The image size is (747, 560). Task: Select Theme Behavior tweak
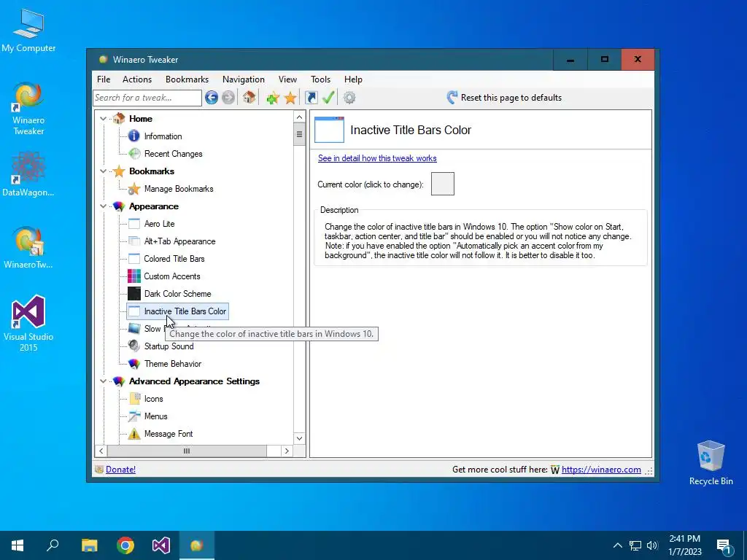click(x=172, y=364)
